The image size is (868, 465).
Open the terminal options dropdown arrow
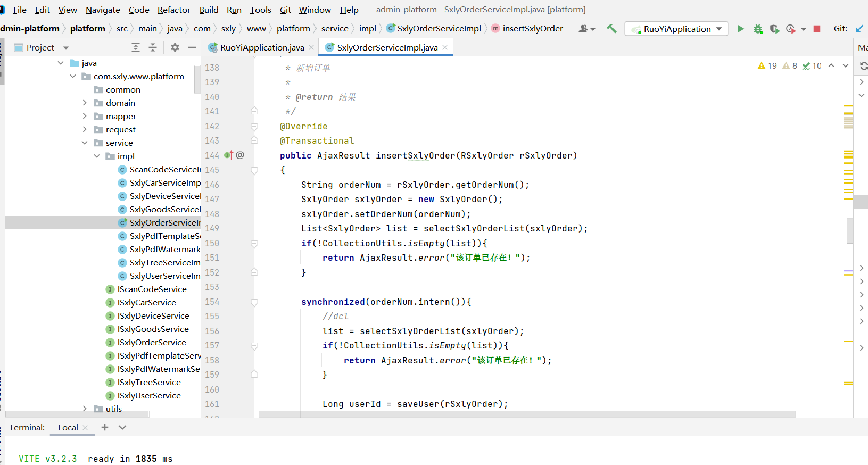[x=122, y=427]
